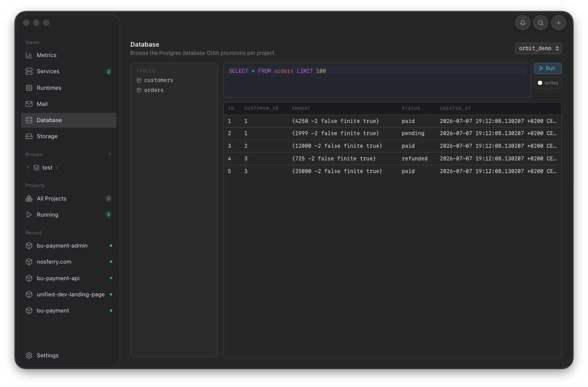
Task: Expand the test group chevron
Action: pyautogui.click(x=28, y=167)
